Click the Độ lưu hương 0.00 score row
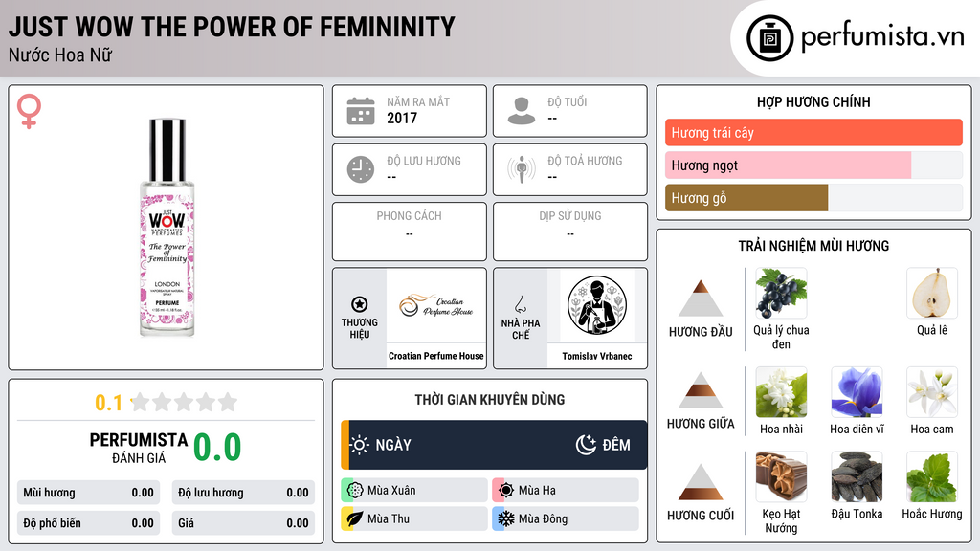The height and width of the screenshot is (551, 980). [x=243, y=493]
